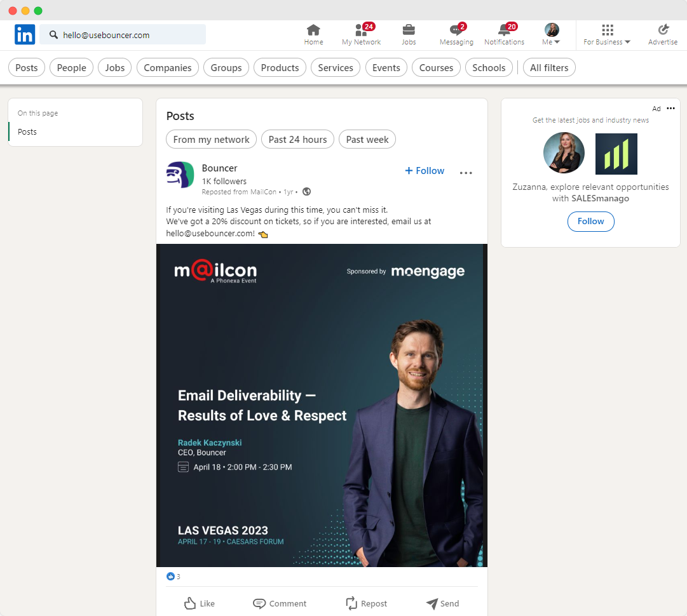Expand the Me profile dropdown
This screenshot has width=687, height=616.
tap(552, 34)
